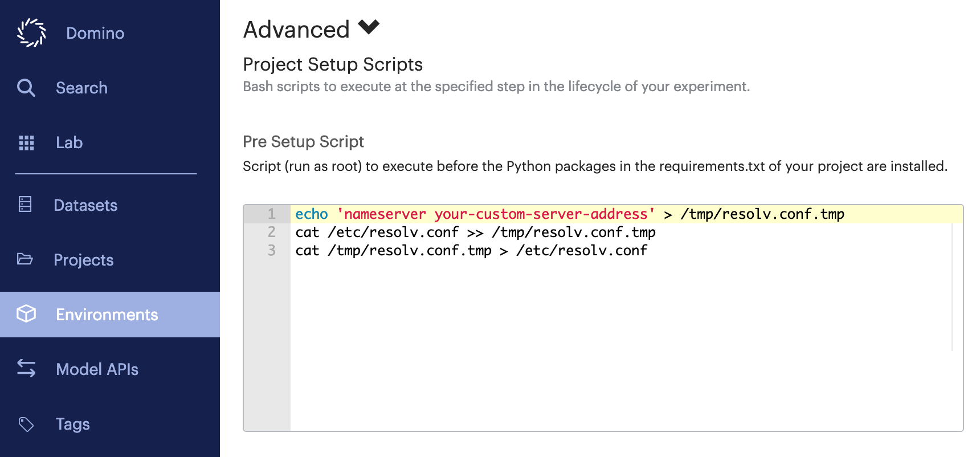Click line 1 echo nameserver command
980x457 pixels.
click(x=570, y=214)
